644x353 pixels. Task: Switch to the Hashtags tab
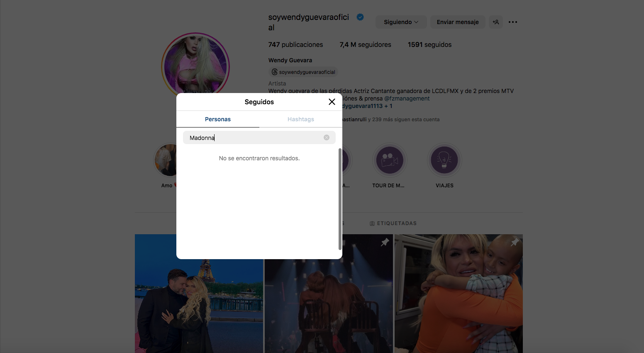point(301,119)
